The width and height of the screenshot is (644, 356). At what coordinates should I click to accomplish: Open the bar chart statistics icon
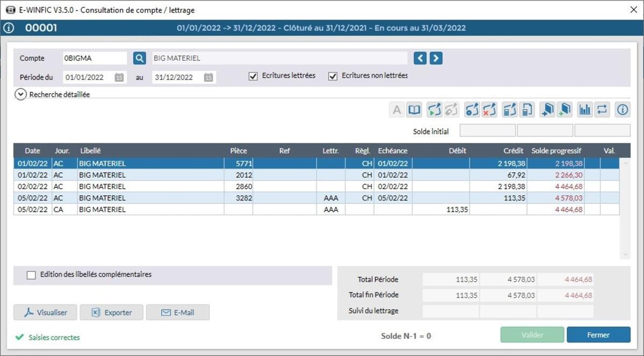point(585,110)
